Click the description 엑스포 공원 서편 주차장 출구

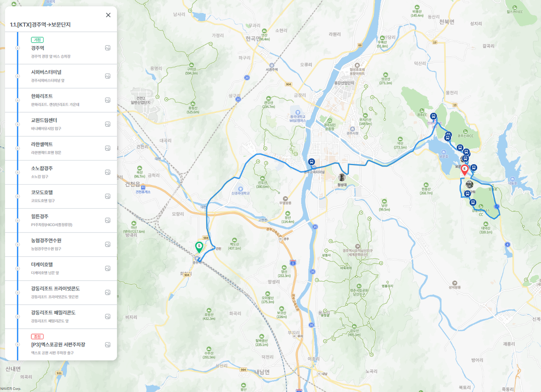[x=52, y=353]
